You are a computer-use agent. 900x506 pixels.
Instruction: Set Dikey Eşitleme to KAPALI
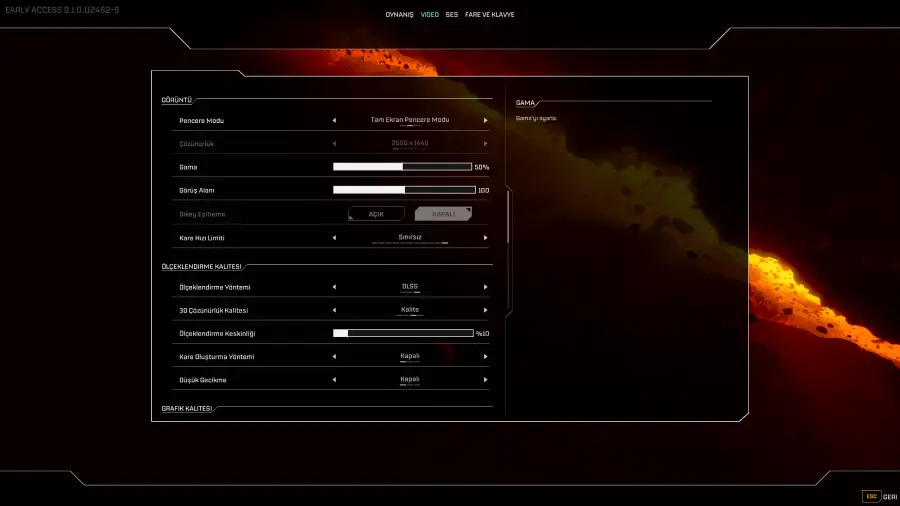pos(443,214)
